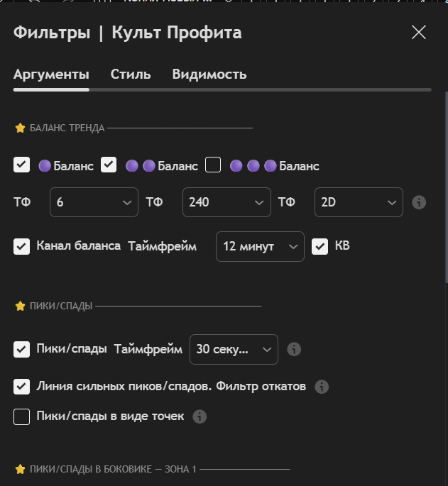Viewport: 448px width, 486px height.
Task: Click the info icon next to the 2D timeframe
Action: click(419, 203)
